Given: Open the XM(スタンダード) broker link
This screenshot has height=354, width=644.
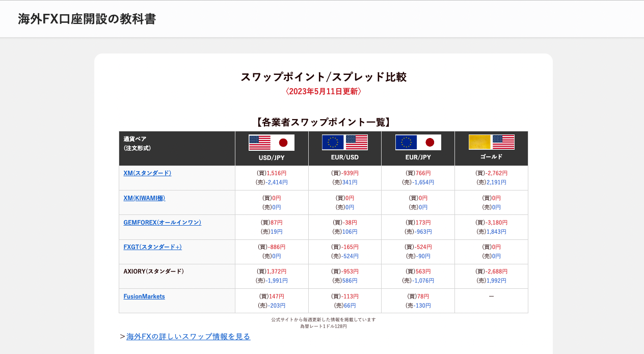Looking at the screenshot, I should coord(147,173).
